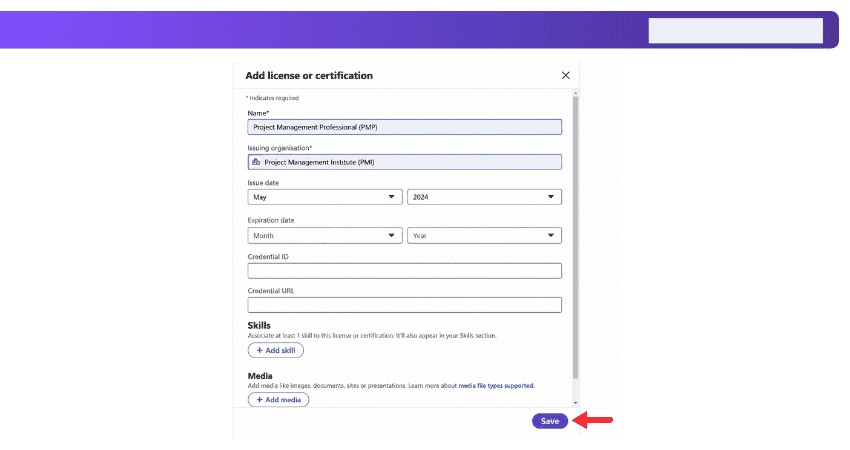
Task: Click the 'Issue date' label
Action: point(263,183)
